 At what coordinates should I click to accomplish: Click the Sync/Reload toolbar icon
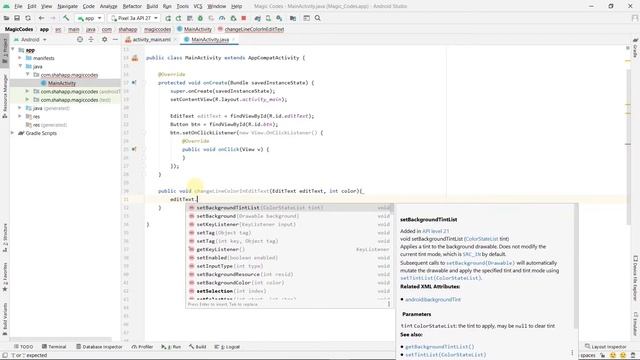pyautogui.click(x=28, y=18)
